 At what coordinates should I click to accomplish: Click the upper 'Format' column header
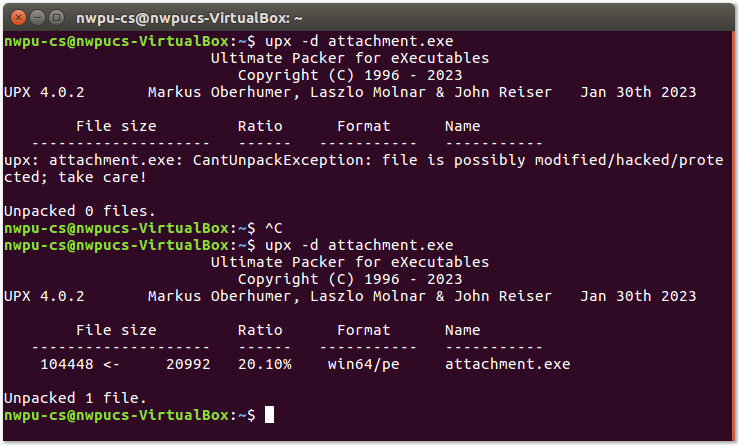363,126
